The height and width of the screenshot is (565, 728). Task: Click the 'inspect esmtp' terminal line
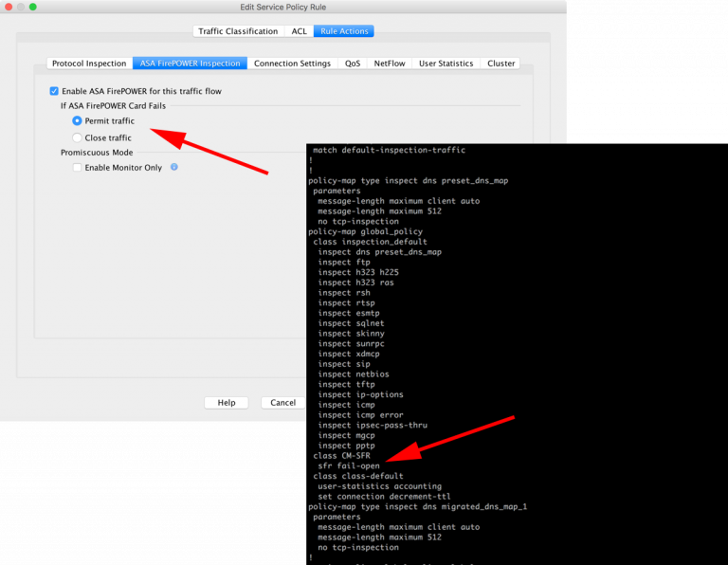(349, 313)
